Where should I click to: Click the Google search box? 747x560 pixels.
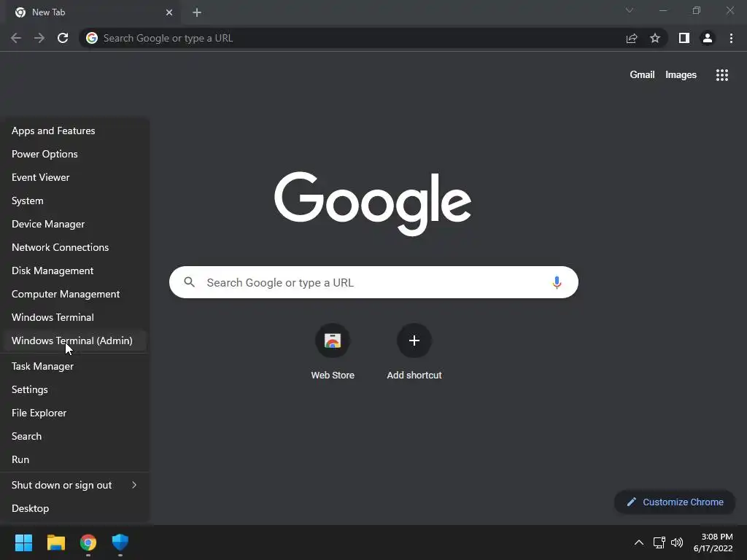373,282
